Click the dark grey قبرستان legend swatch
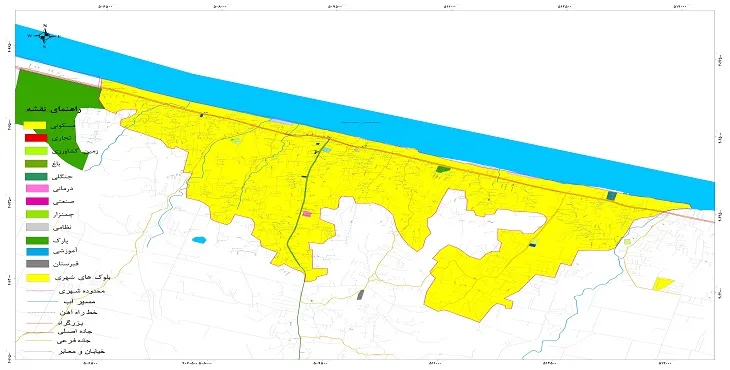This screenshot has height=370, width=730. (37, 264)
